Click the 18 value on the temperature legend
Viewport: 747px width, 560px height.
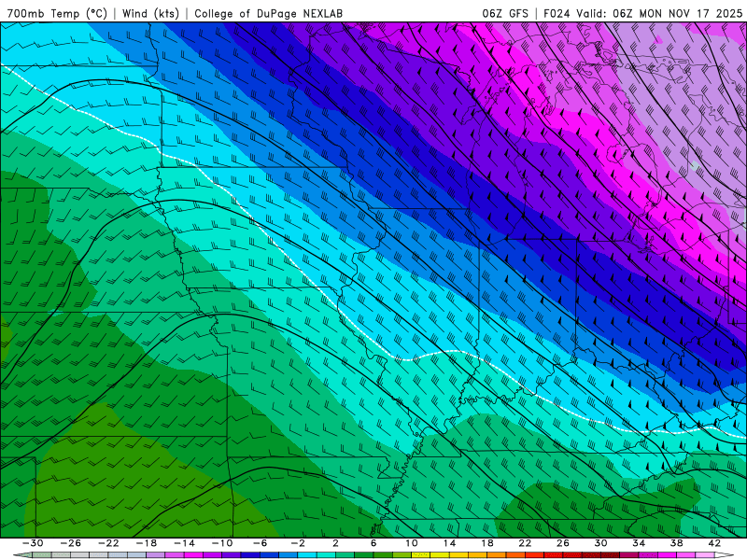pyautogui.click(x=486, y=543)
